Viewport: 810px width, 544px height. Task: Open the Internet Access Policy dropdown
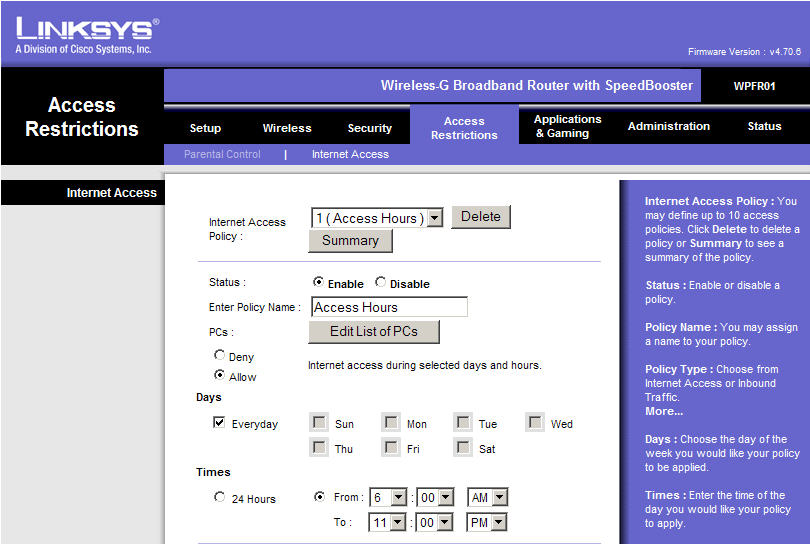434,218
